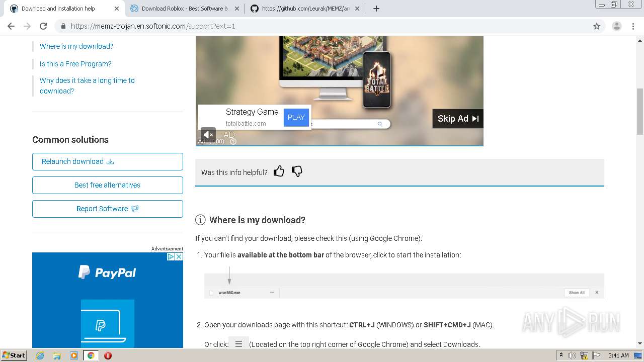
Task: Click the Show desktop button
Action: (x=638, y=355)
